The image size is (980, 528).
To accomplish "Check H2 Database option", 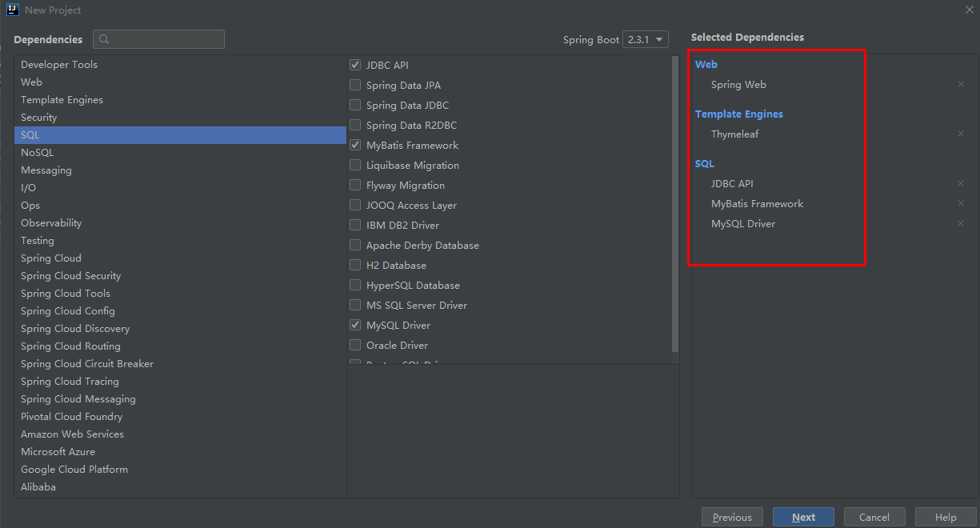I will 355,265.
